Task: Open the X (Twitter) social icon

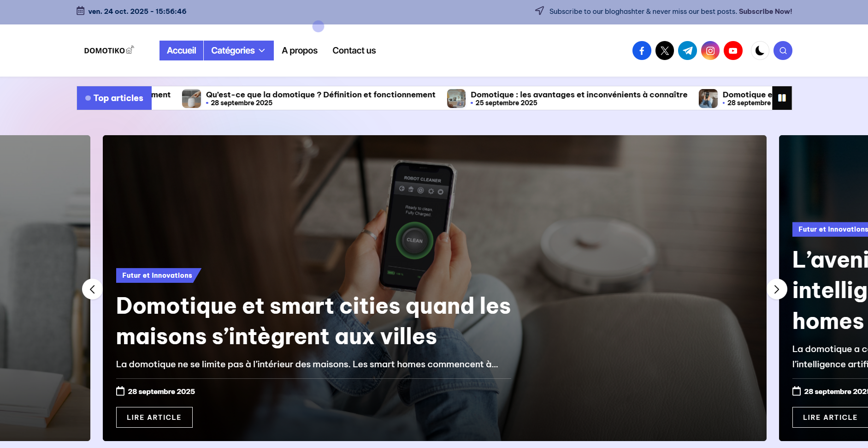Action: coord(665,51)
